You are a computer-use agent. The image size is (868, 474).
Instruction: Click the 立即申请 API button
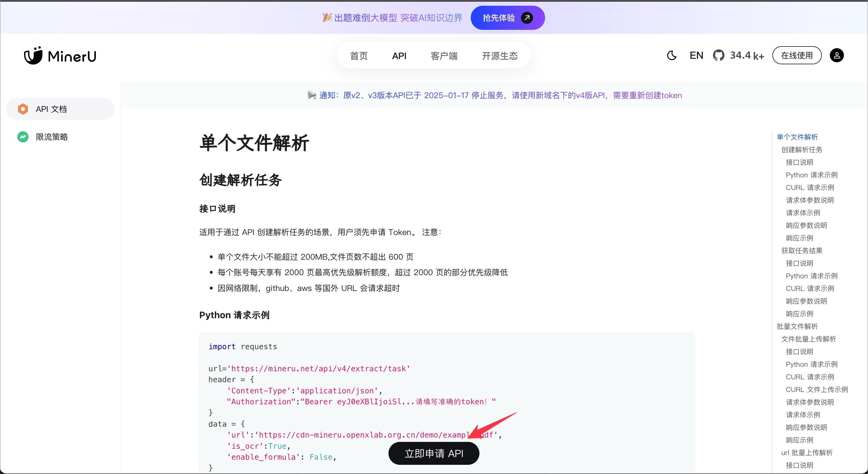click(x=434, y=453)
